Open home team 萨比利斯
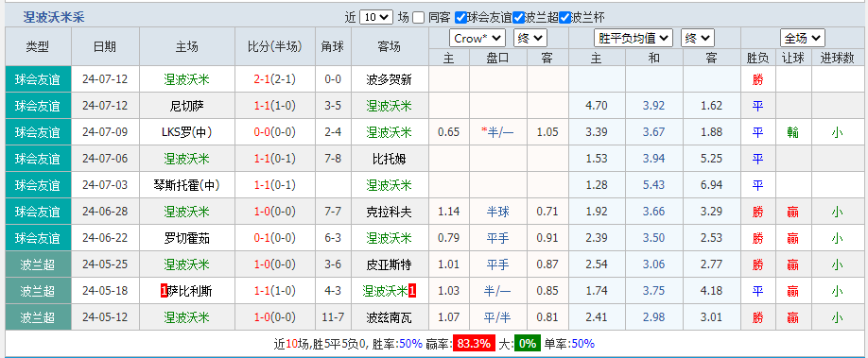This screenshot has width=868, height=358. (x=189, y=292)
